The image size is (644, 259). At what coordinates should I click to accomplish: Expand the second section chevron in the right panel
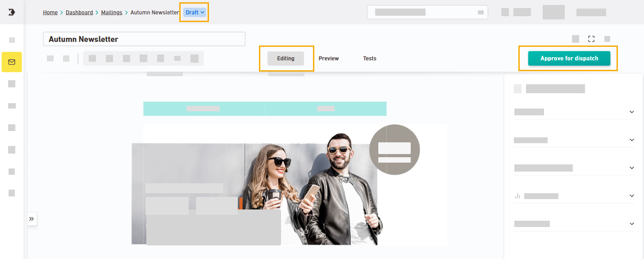631,140
